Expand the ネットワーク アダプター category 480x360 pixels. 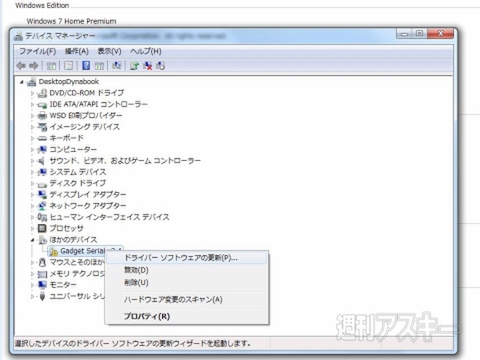coord(33,206)
